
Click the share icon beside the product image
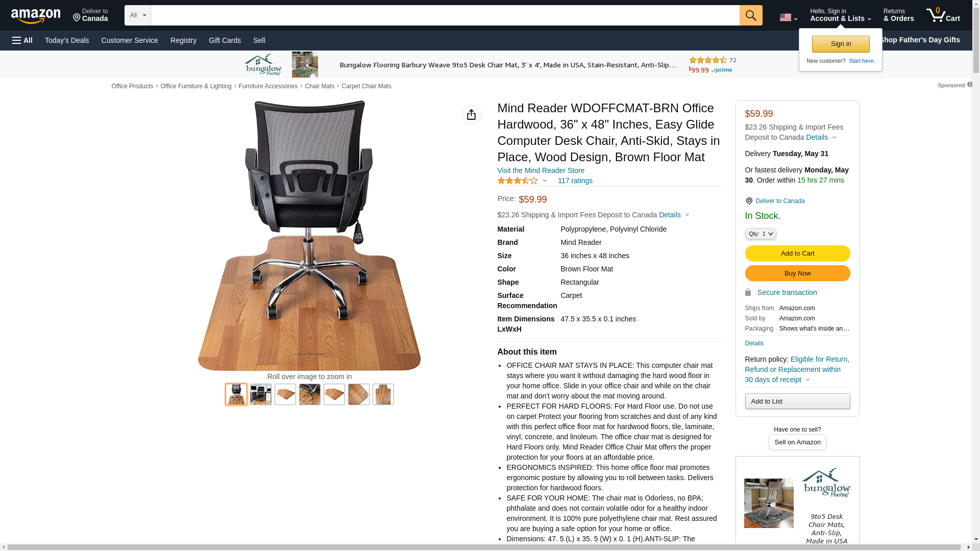click(x=472, y=115)
